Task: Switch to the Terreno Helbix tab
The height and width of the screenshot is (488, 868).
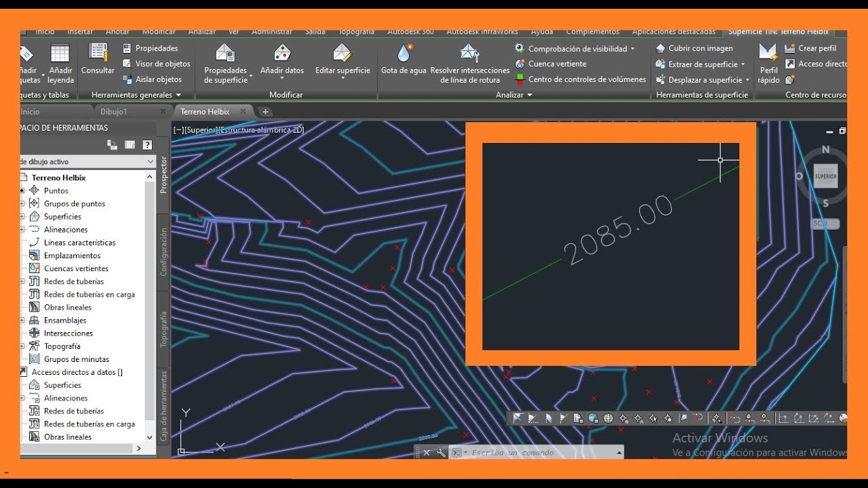Action: coord(205,111)
